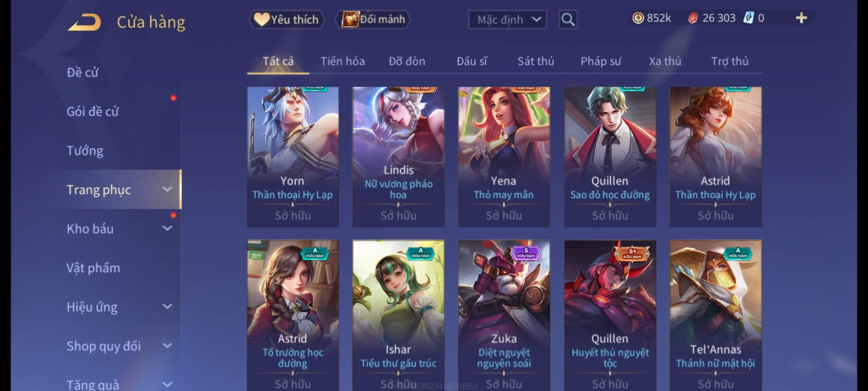Expand the Kho báu menu chevron
The width and height of the screenshot is (868, 391).
(x=167, y=228)
